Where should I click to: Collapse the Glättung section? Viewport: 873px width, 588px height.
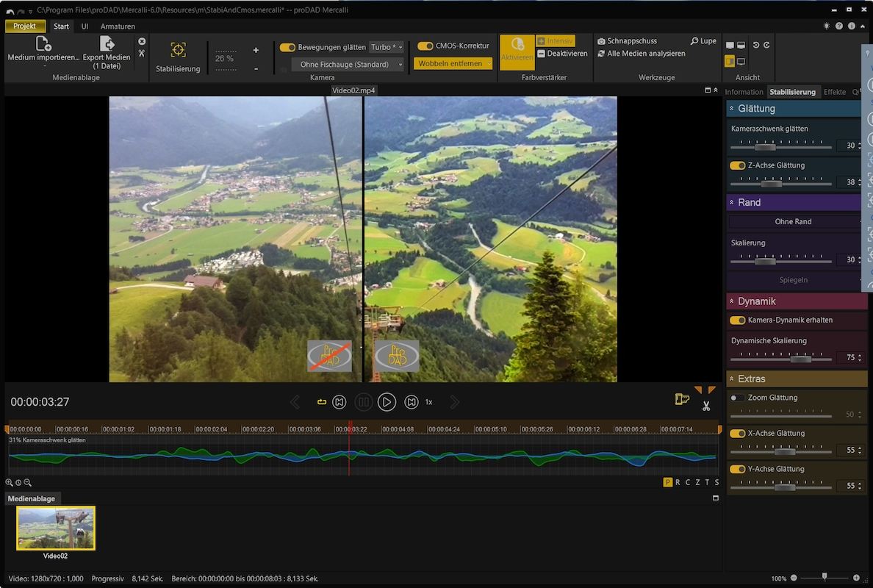point(732,109)
